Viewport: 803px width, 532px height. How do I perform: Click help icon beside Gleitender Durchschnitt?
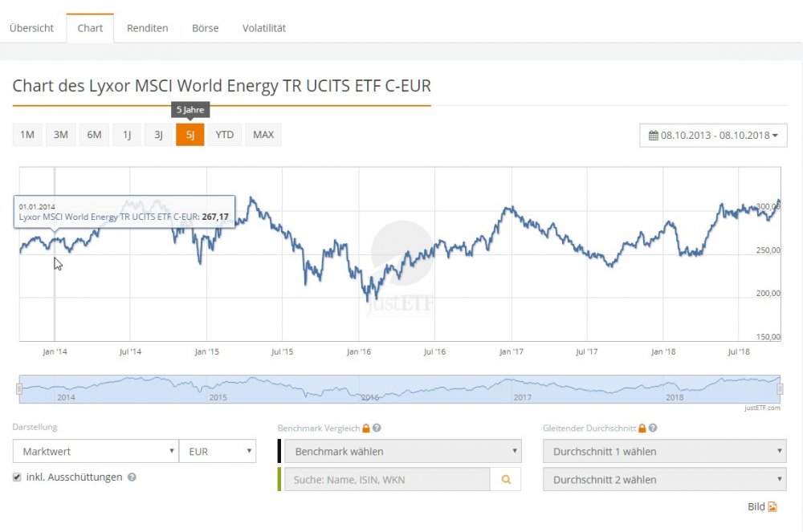click(x=652, y=428)
